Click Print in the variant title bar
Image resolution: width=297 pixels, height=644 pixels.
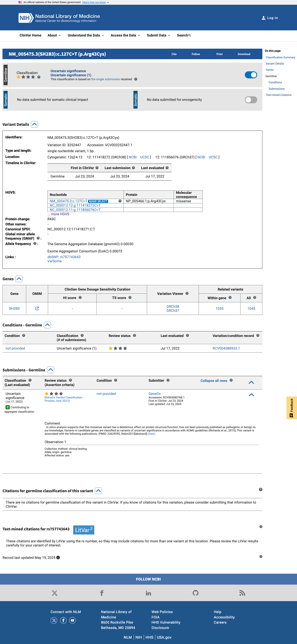tap(219, 54)
